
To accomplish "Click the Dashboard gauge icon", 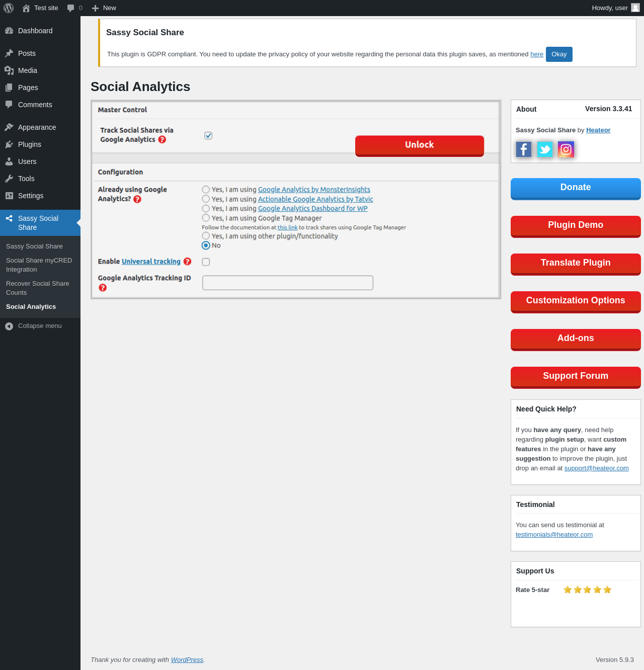I will click(x=9, y=31).
